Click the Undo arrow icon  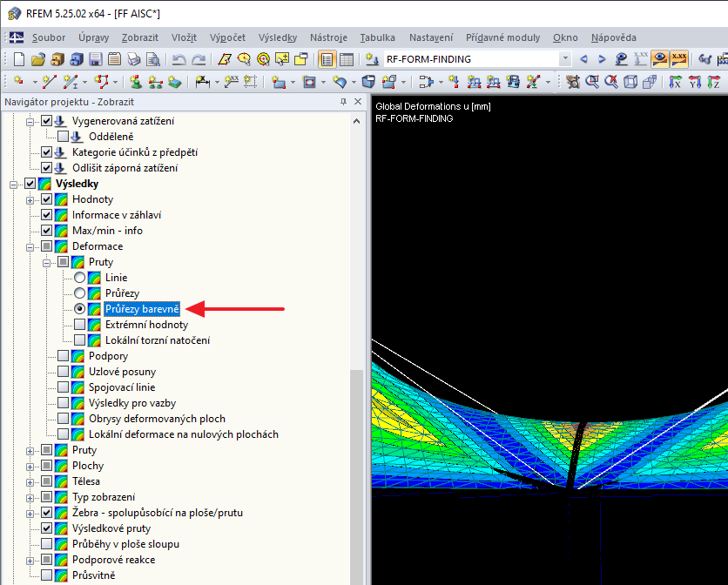[x=179, y=59]
